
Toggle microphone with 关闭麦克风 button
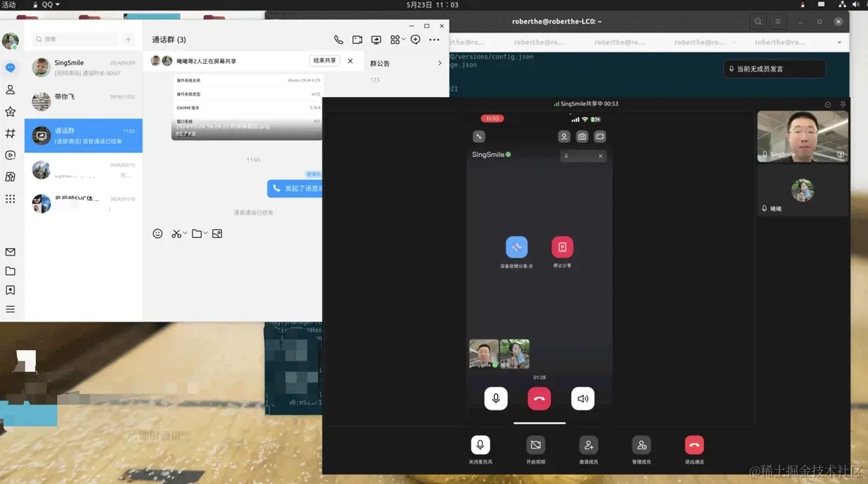click(x=480, y=445)
